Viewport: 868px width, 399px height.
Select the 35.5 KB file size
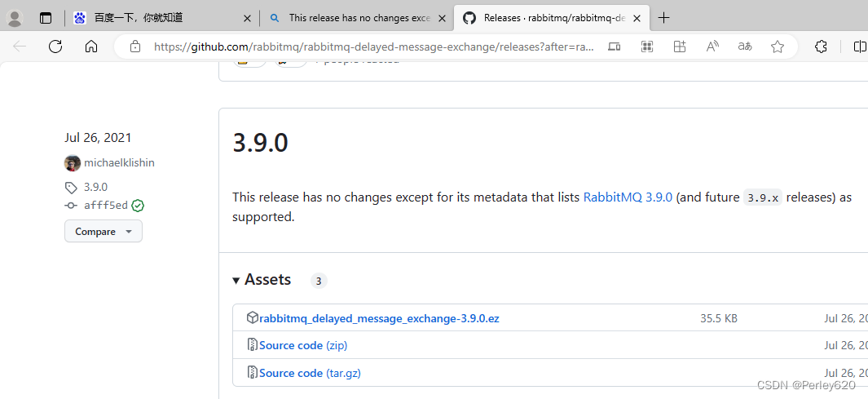point(719,319)
